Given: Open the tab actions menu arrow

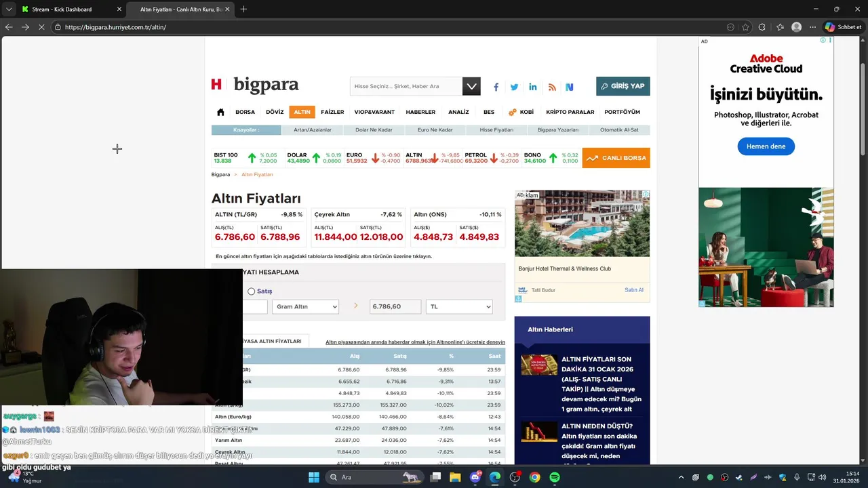Looking at the screenshot, I should tap(8, 9).
